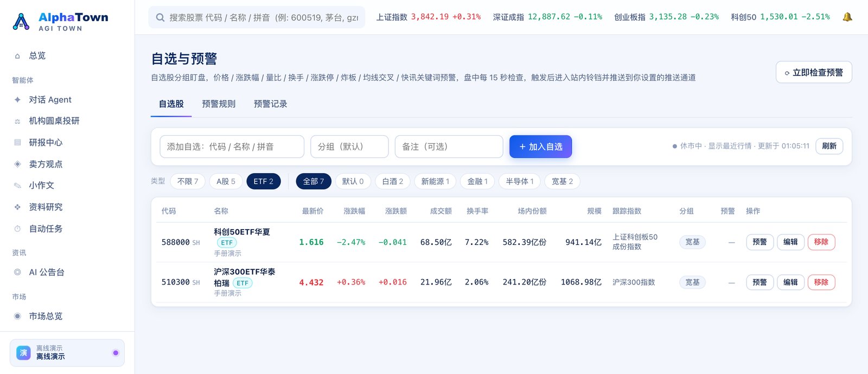Click 移除 for 沪深300ETF华泰柏瑞 row
The height and width of the screenshot is (374, 868).
(x=821, y=282)
